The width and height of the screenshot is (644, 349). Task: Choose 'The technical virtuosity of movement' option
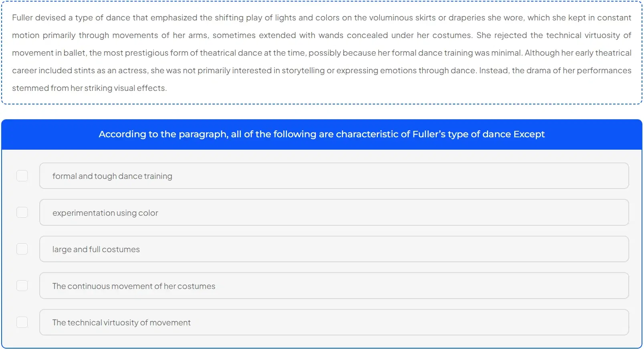click(x=334, y=323)
